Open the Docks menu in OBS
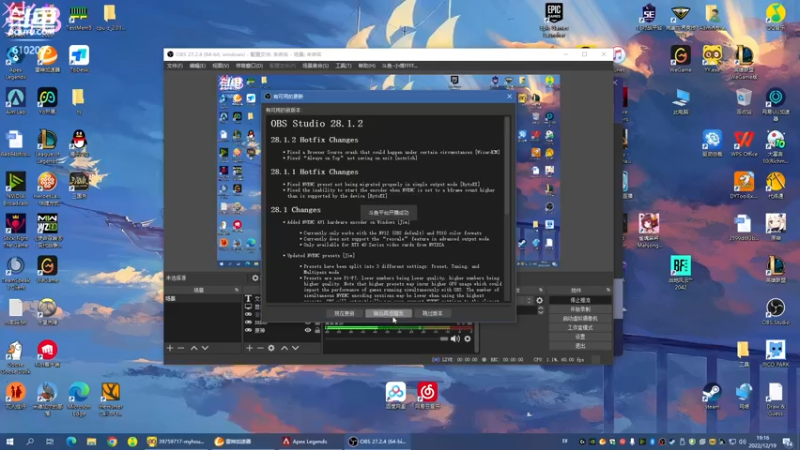This screenshot has height=450, width=800. click(x=249, y=66)
